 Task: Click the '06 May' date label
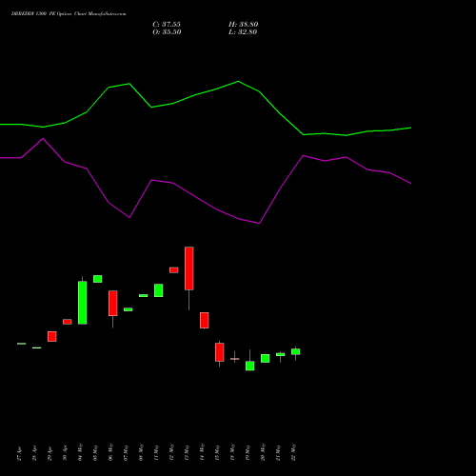pos(110,452)
